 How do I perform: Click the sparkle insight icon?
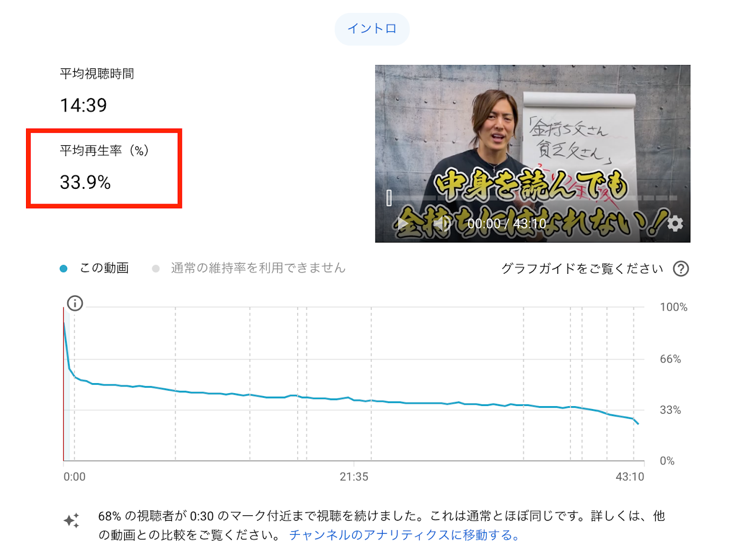(71, 520)
